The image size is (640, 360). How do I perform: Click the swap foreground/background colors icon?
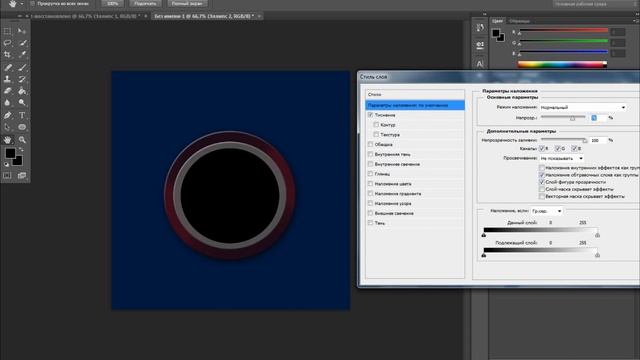click(x=21, y=150)
